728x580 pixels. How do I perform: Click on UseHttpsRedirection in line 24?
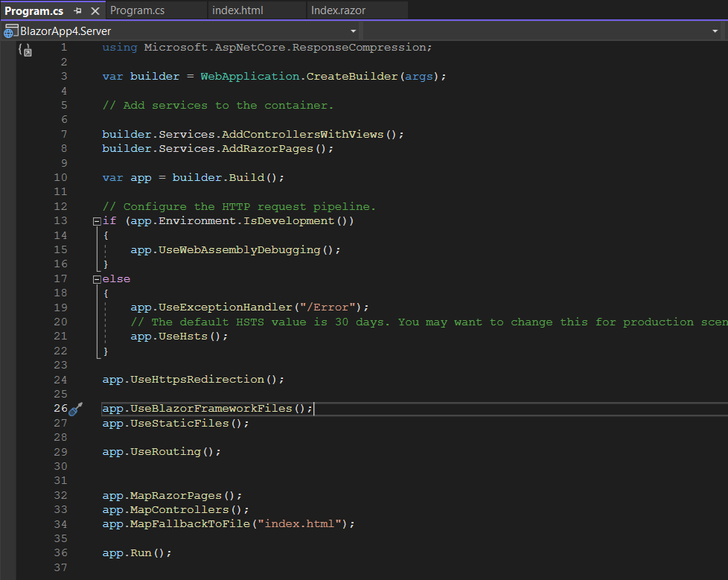[197, 380]
